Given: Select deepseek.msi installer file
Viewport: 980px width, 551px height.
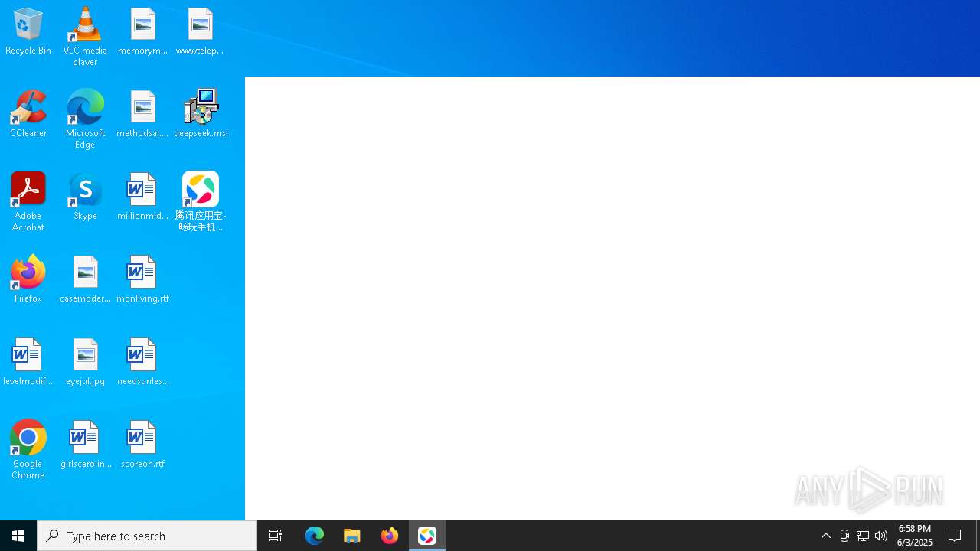Looking at the screenshot, I should (x=201, y=114).
